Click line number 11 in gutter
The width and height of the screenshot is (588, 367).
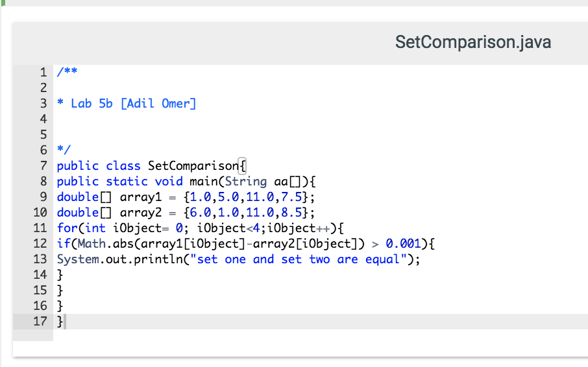tap(40, 228)
